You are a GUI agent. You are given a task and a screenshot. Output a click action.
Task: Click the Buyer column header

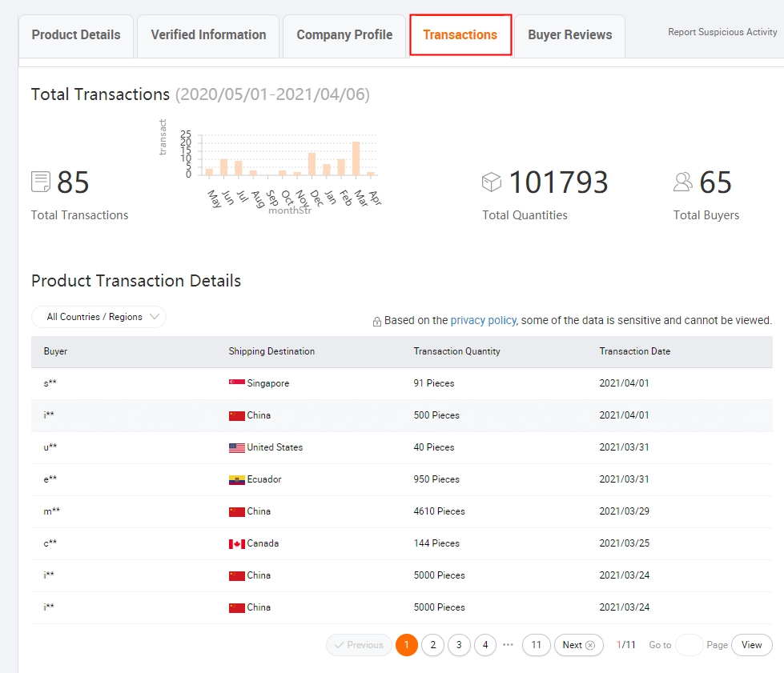(55, 351)
